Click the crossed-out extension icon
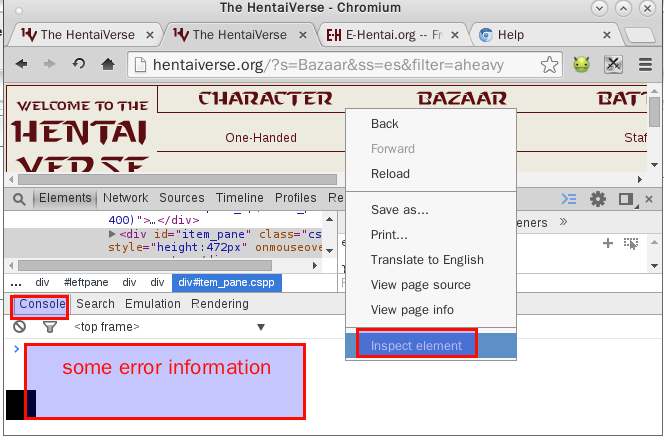 [x=613, y=65]
